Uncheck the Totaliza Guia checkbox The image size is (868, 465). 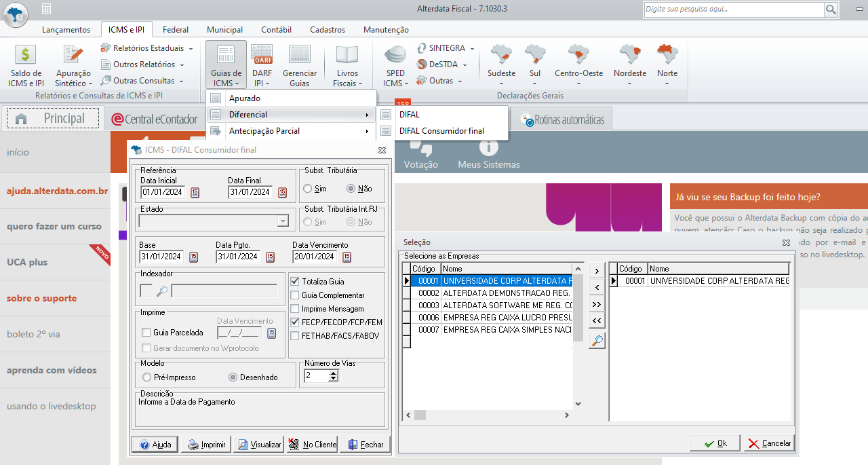295,281
